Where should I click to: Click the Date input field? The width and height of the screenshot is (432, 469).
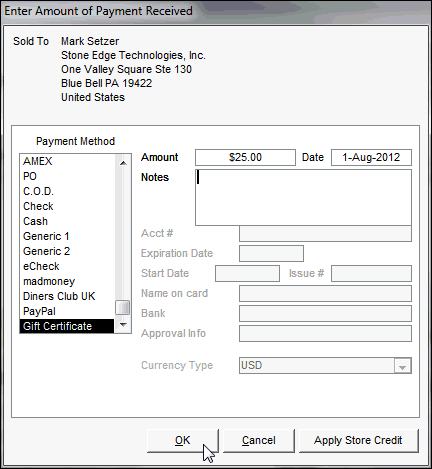(371, 157)
